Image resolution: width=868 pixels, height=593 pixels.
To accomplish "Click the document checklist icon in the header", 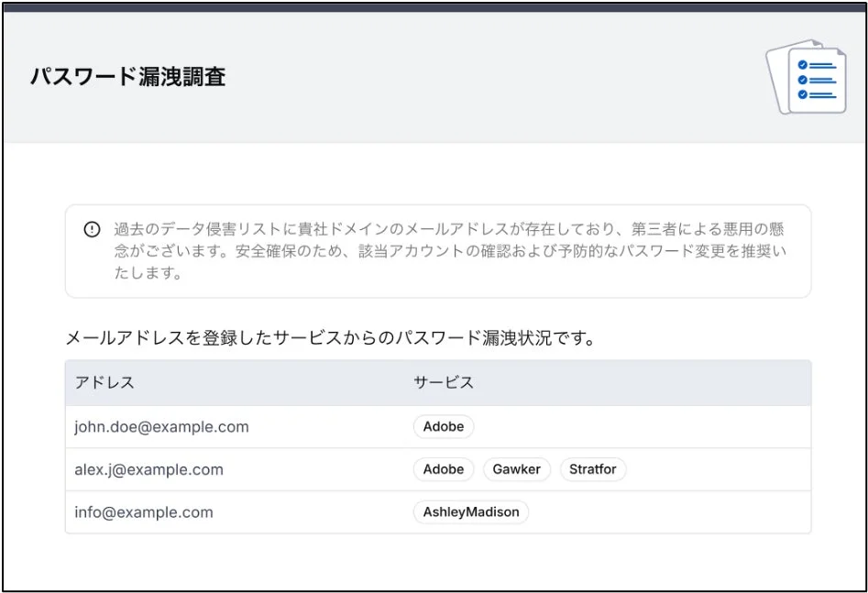I will click(810, 77).
